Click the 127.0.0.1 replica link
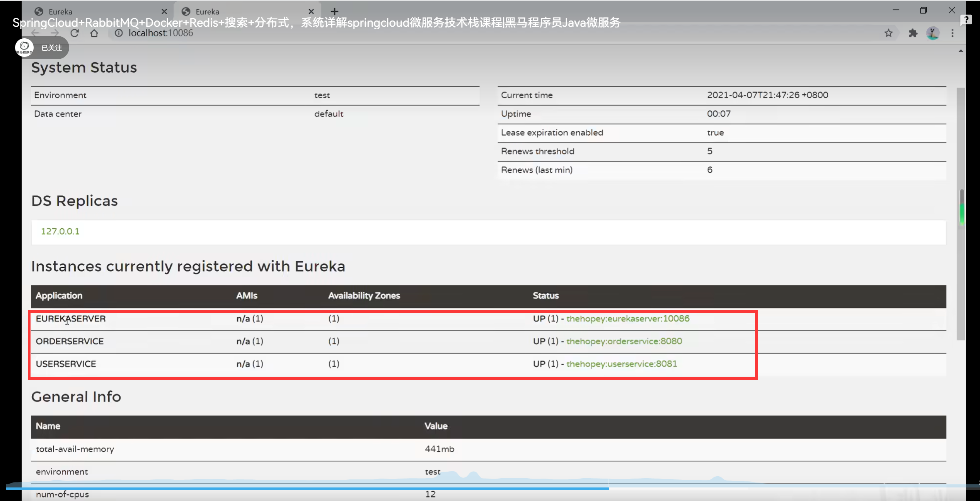The width and height of the screenshot is (980, 501). 60,231
